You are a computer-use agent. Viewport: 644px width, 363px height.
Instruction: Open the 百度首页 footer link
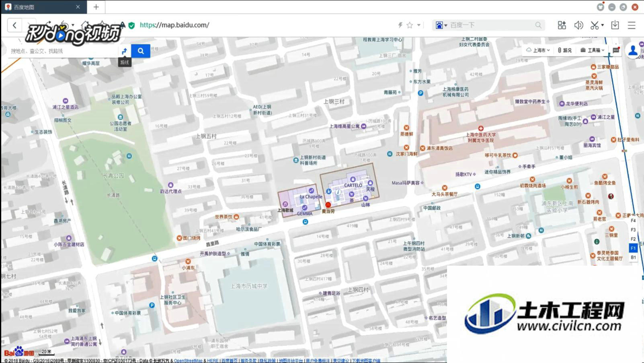(x=229, y=361)
